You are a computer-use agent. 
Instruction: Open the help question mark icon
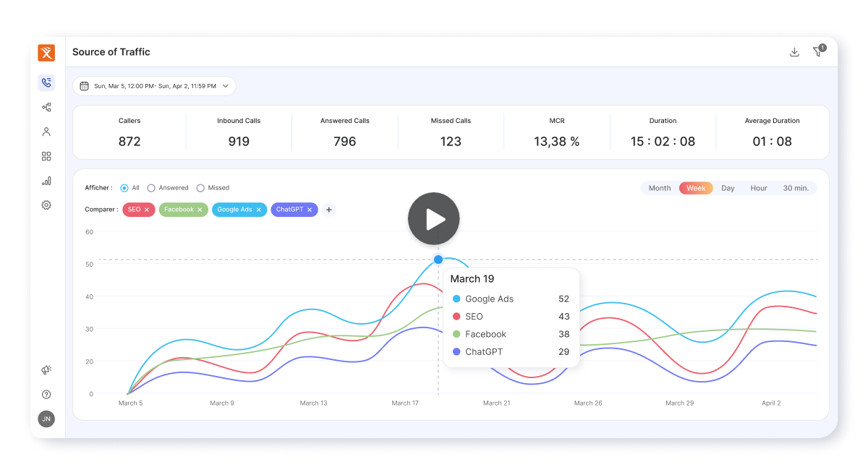46,395
